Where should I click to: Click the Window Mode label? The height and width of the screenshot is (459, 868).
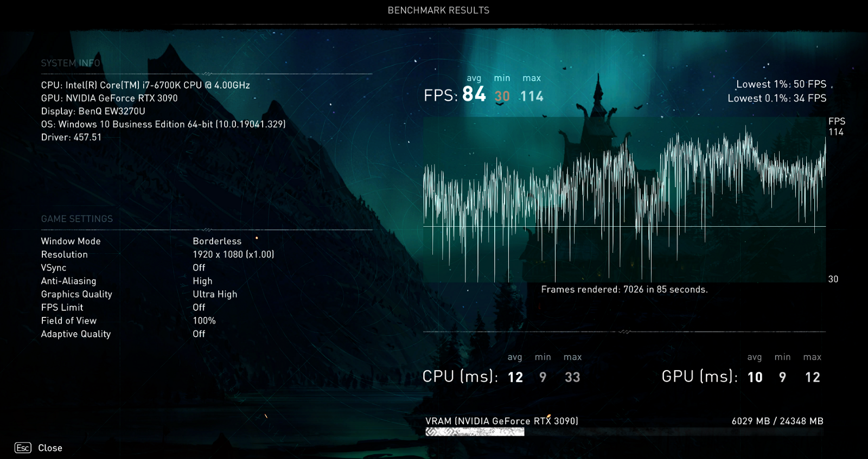pyautogui.click(x=71, y=241)
